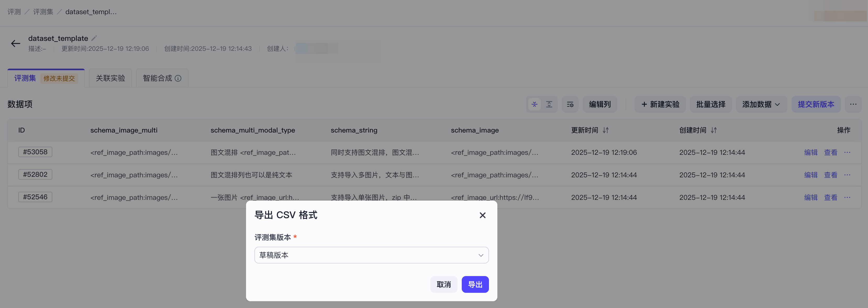Click cell 同时支持图文混排，图文混…
The height and width of the screenshot is (308, 868).
[x=375, y=152]
